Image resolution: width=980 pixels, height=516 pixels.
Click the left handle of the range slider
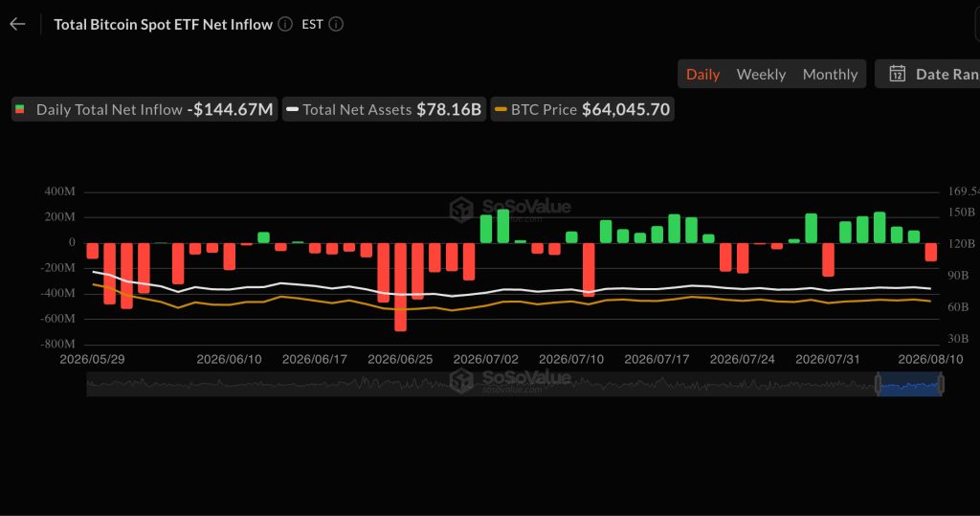coord(879,384)
